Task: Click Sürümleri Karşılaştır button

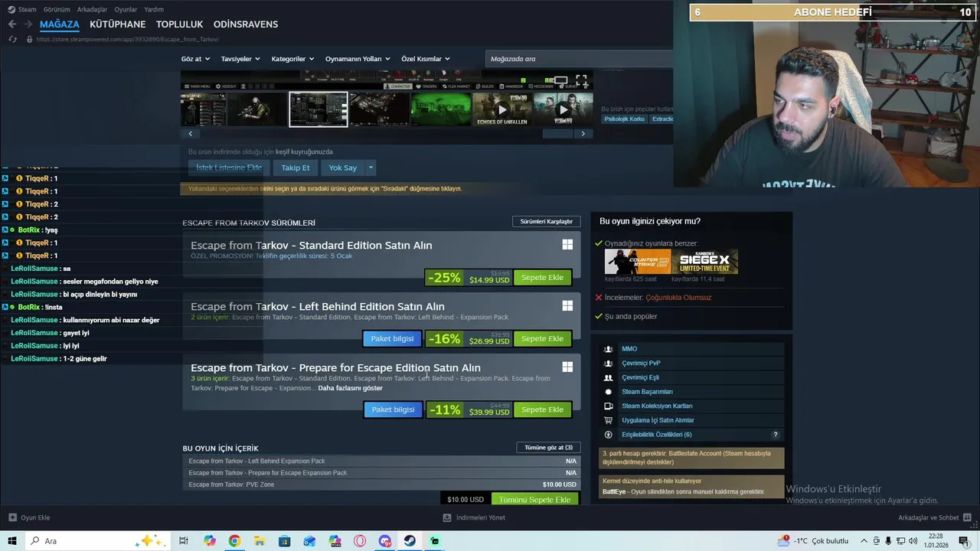Action: (x=547, y=222)
